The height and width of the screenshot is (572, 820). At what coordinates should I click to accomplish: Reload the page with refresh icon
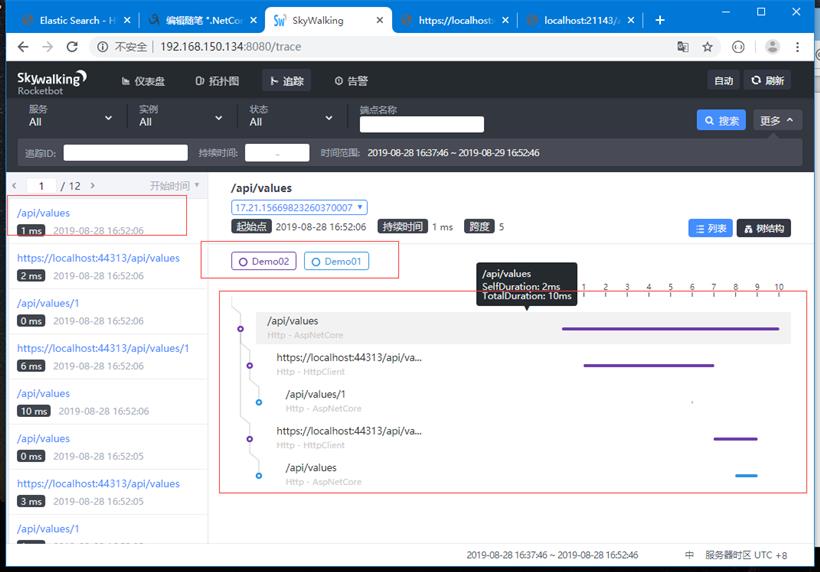[x=72, y=47]
